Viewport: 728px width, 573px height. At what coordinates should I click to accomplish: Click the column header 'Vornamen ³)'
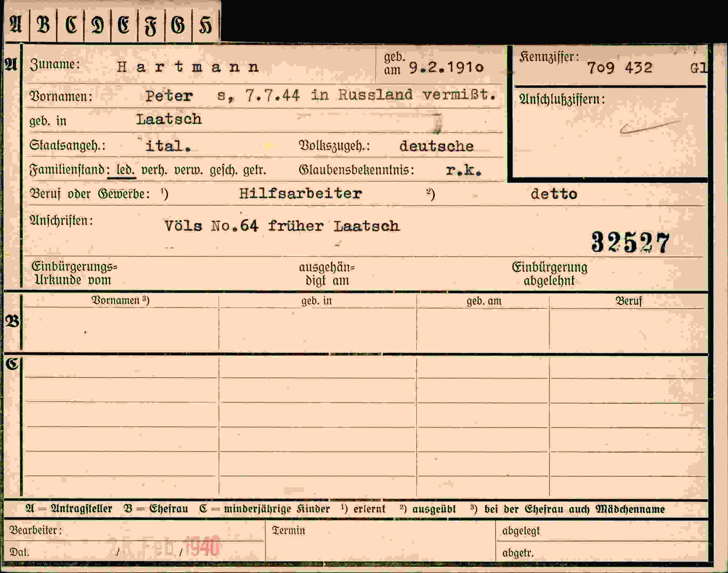point(120,300)
